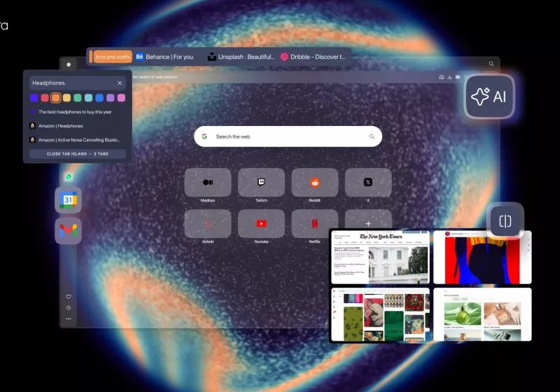This screenshot has width=560, height=392.
Task: Click the split screen icon
Action: point(505,222)
